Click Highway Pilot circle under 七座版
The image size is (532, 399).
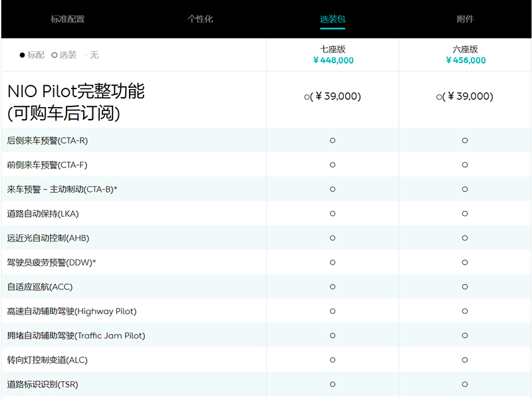pos(332,311)
